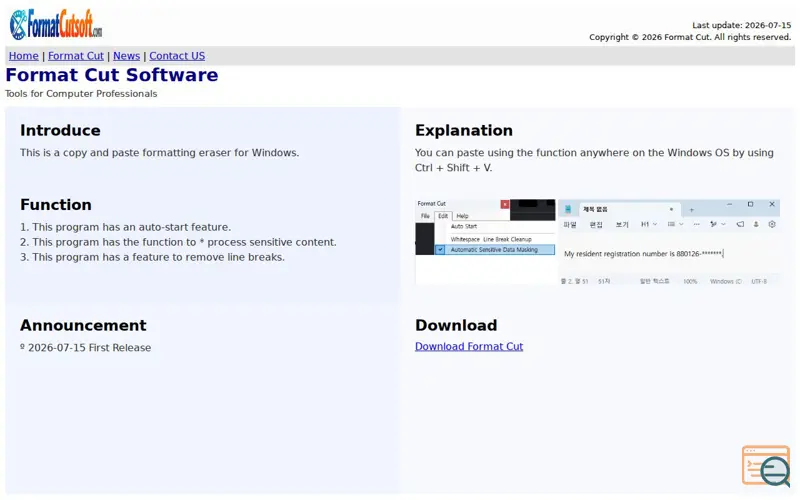The image size is (800, 500).
Task: Click UTF-8 encoding in Notepad status bar
Action: 759,281
